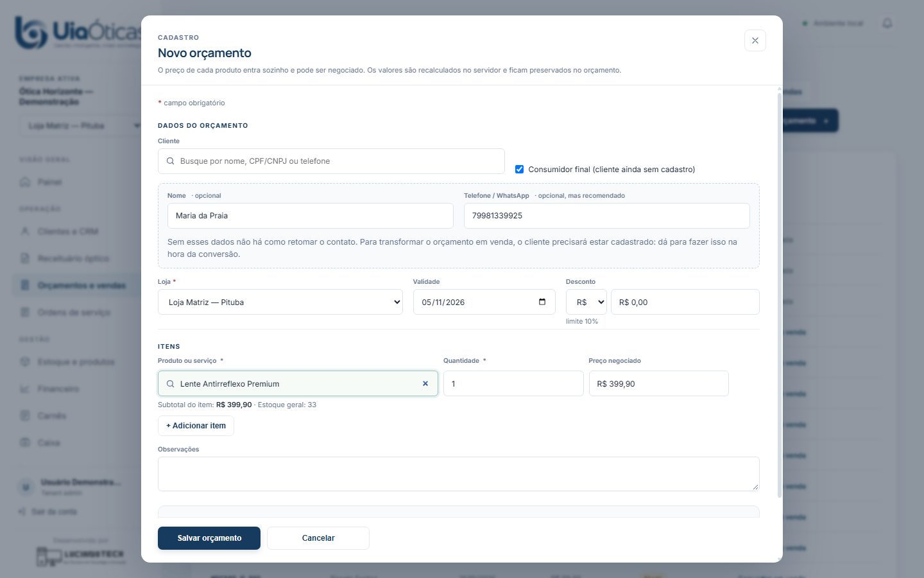924x578 pixels.
Task: Uncheck Consumidor final checkbox
Action: coord(520,170)
